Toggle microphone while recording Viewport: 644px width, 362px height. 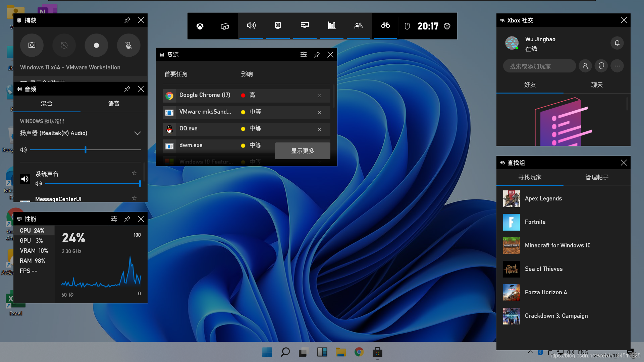128,45
